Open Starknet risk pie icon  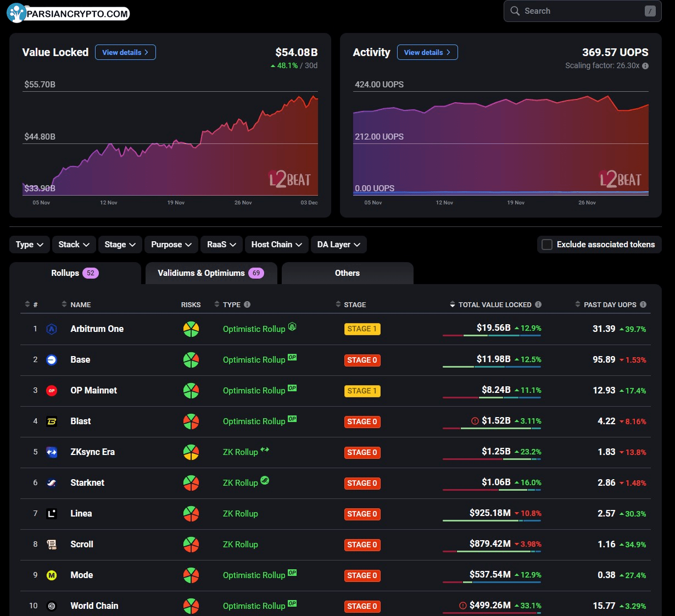click(x=191, y=483)
